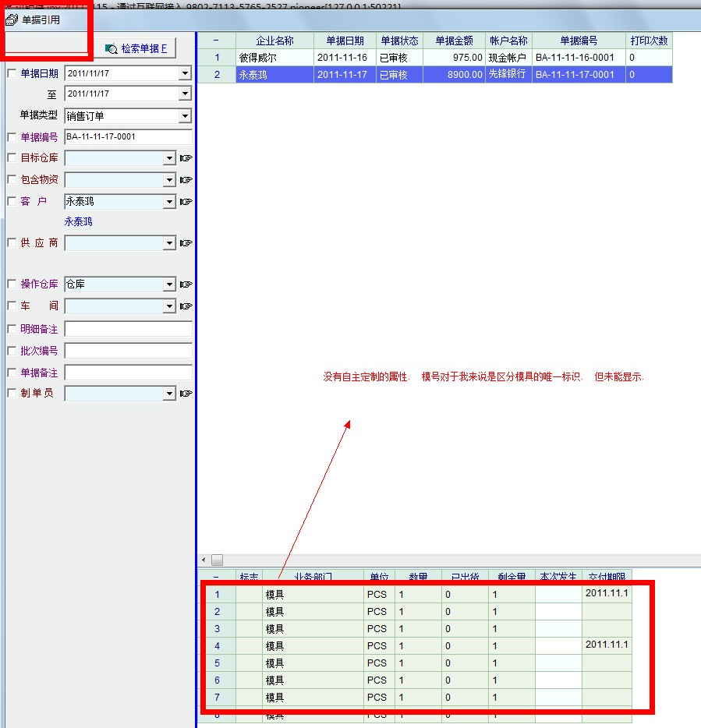Screen dimensions: 701x728
Task: Open the 车间 lookup hand icon
Action: [x=186, y=306]
